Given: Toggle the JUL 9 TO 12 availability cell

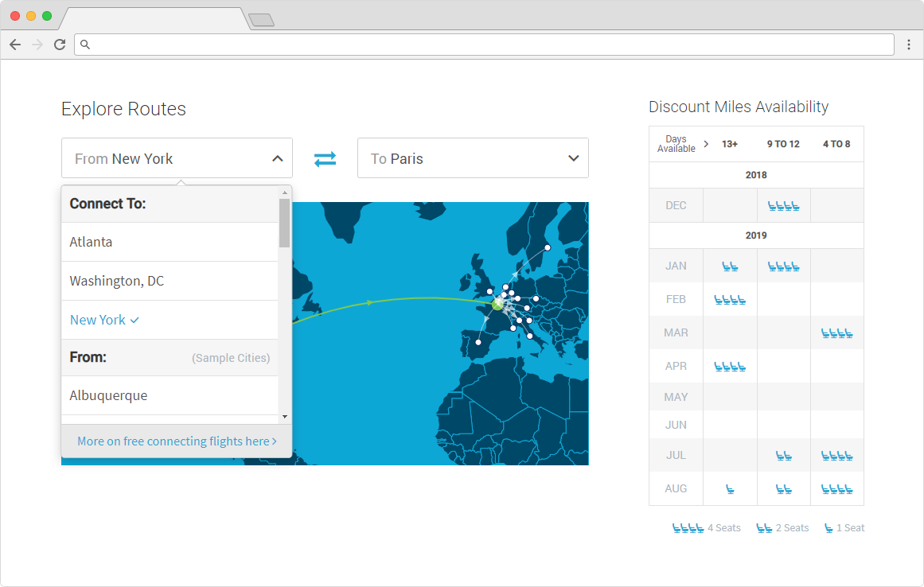Looking at the screenshot, I should [x=783, y=455].
